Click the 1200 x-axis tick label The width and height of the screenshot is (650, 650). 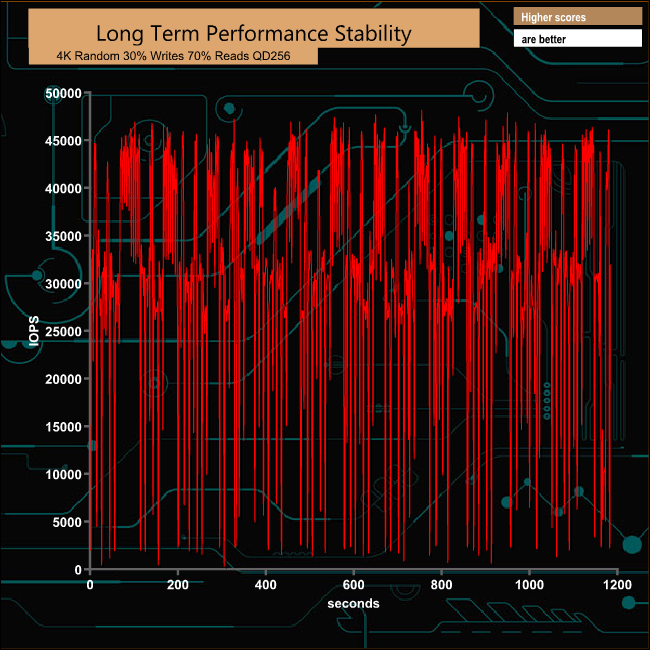pos(617,585)
